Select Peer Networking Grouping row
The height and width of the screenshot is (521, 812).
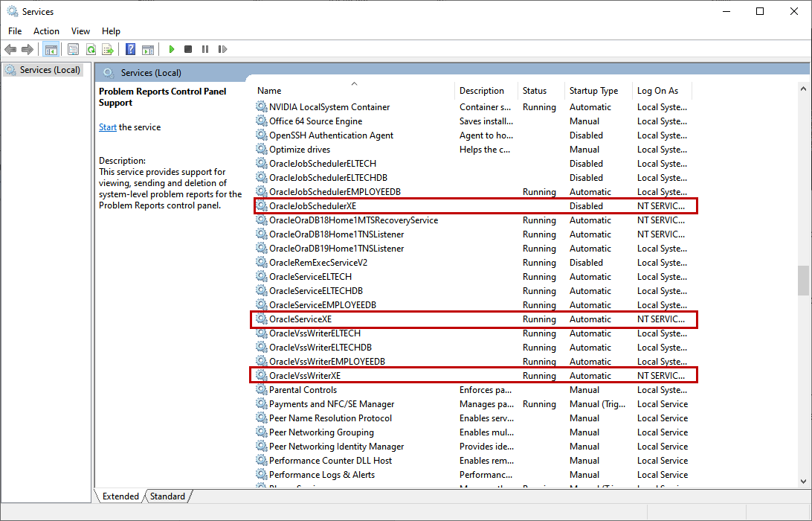pyautogui.click(x=474, y=432)
